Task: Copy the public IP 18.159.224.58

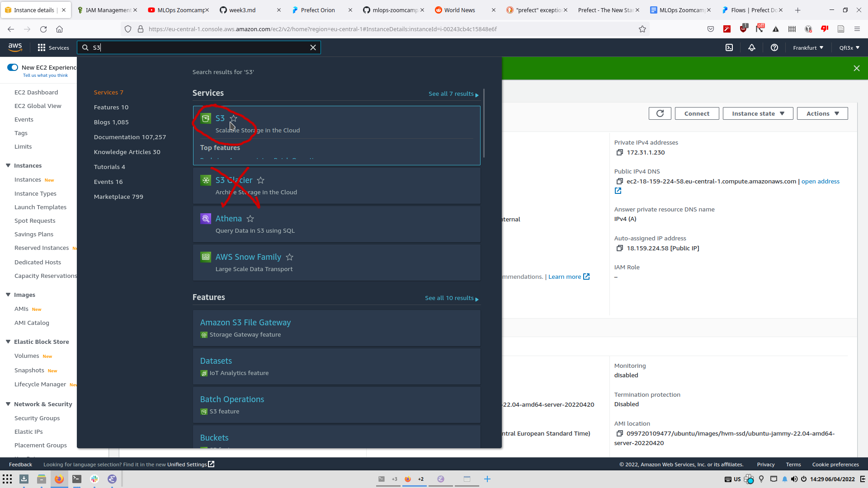Action: 620,248
